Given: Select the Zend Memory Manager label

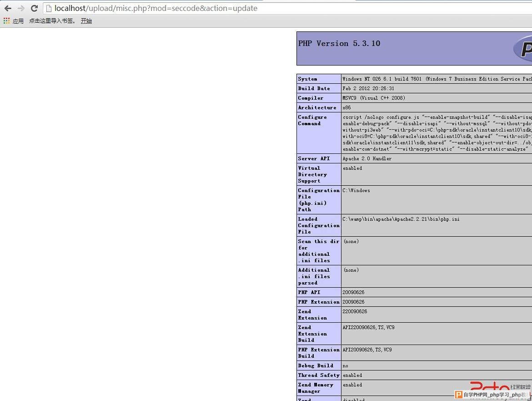Looking at the screenshot, I should [x=316, y=388].
